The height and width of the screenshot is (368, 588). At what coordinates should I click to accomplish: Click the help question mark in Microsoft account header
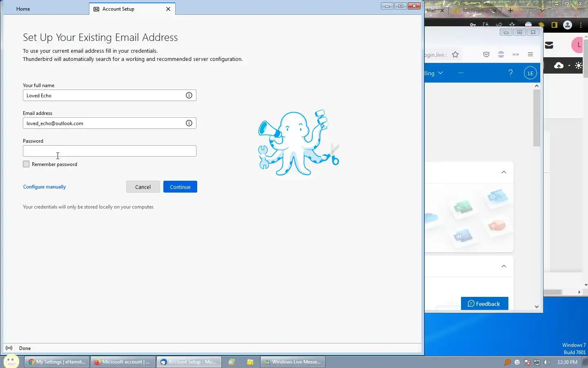click(510, 73)
